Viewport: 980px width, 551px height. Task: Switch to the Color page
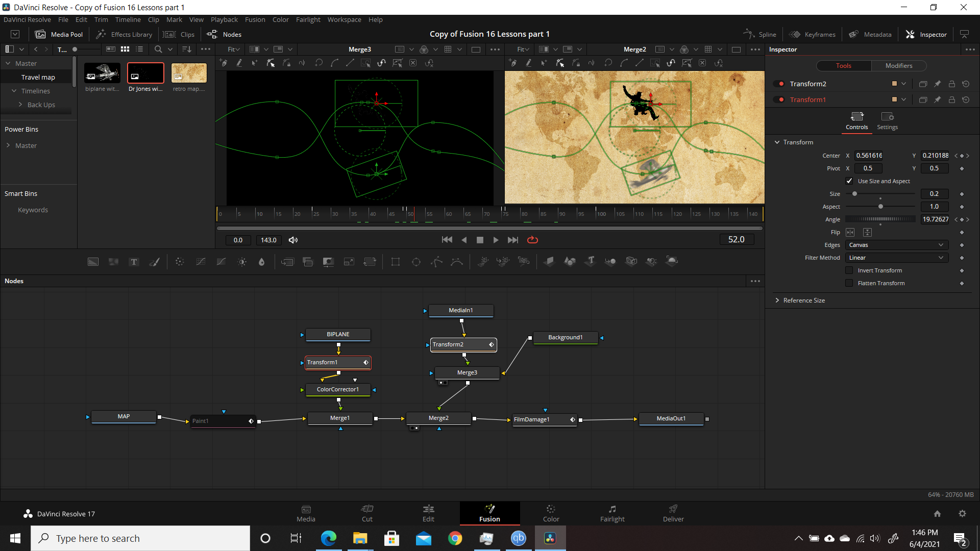click(551, 513)
